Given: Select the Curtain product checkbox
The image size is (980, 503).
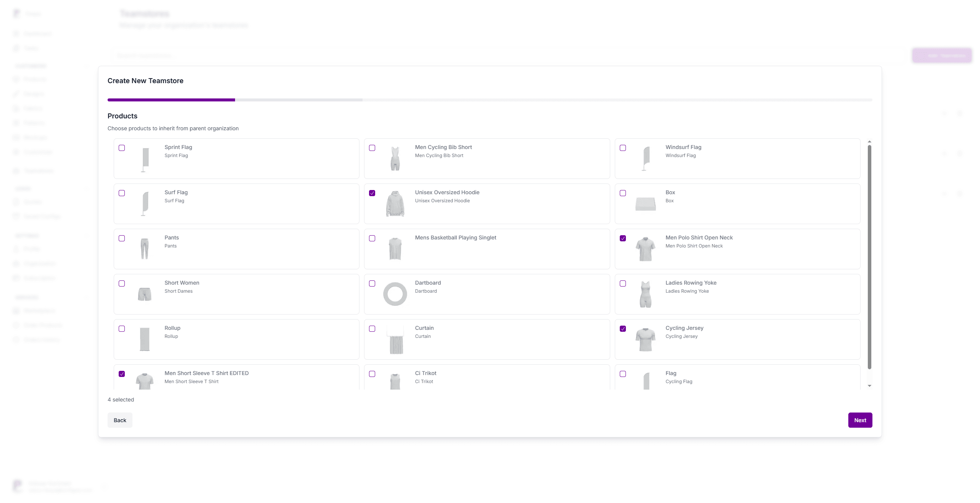Looking at the screenshot, I should (372, 329).
